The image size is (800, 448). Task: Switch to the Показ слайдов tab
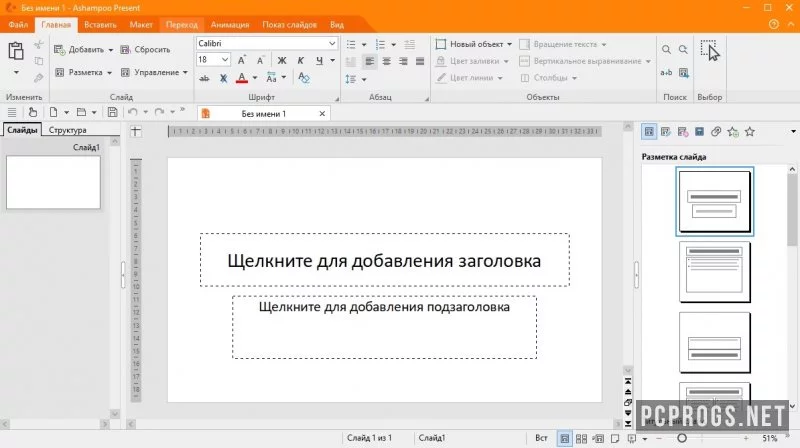point(289,24)
